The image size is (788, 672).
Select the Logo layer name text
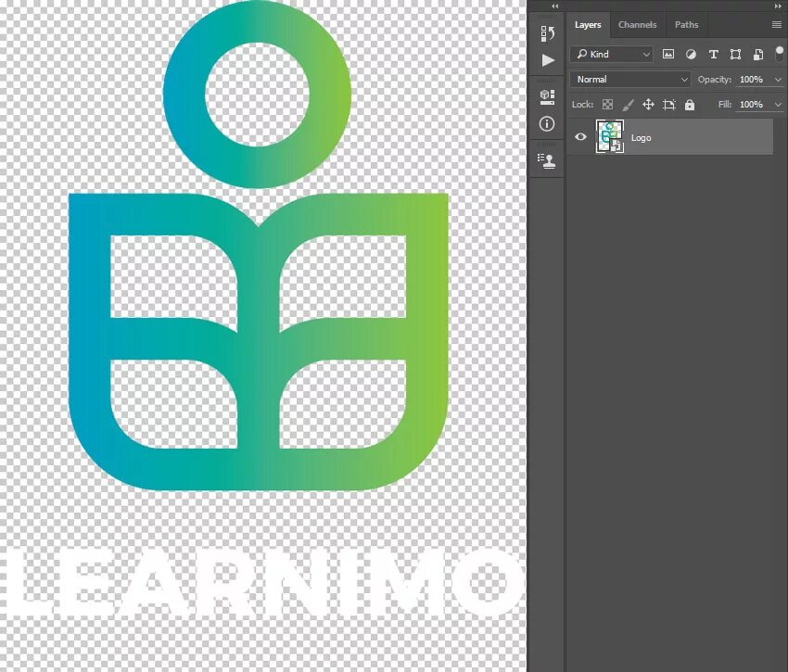(641, 138)
